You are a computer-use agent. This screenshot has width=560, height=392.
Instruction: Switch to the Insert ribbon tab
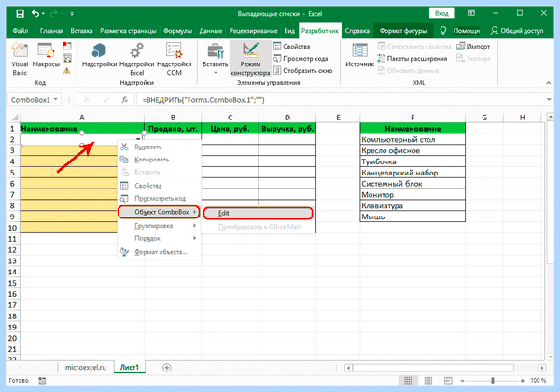pyautogui.click(x=81, y=31)
